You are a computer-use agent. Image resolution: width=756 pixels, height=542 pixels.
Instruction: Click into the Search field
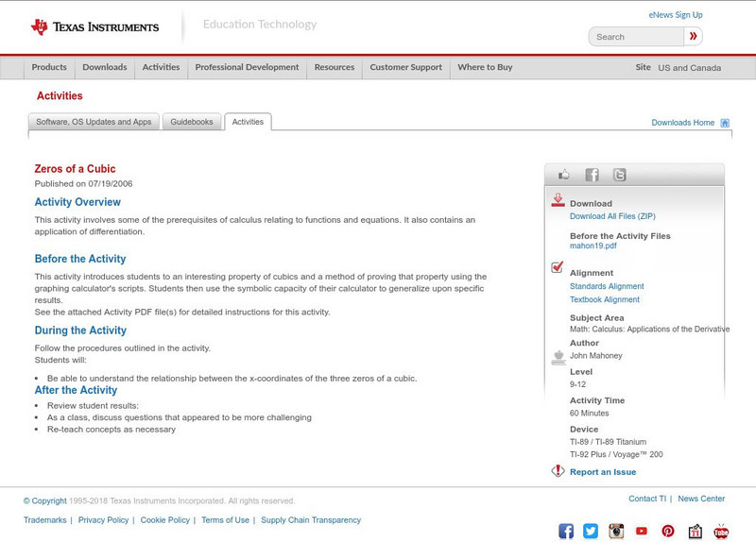636,37
